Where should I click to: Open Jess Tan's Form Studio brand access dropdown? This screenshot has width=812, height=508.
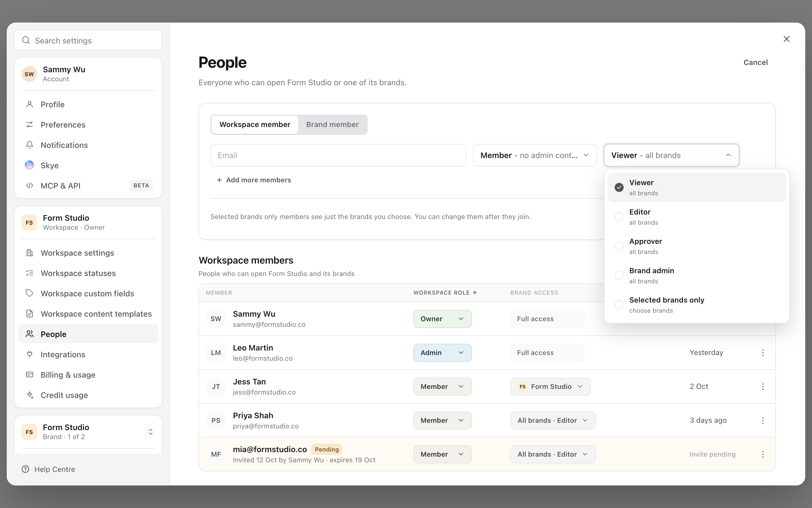(550, 387)
